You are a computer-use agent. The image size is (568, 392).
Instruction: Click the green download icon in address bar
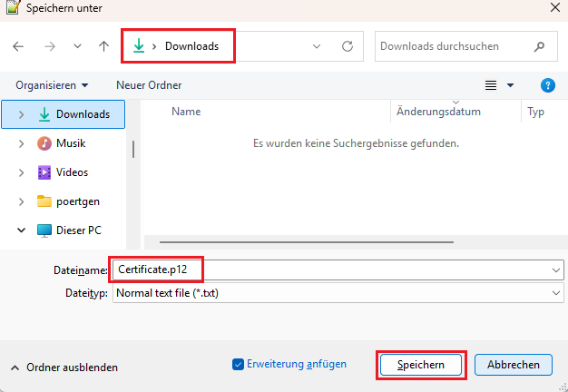139,46
